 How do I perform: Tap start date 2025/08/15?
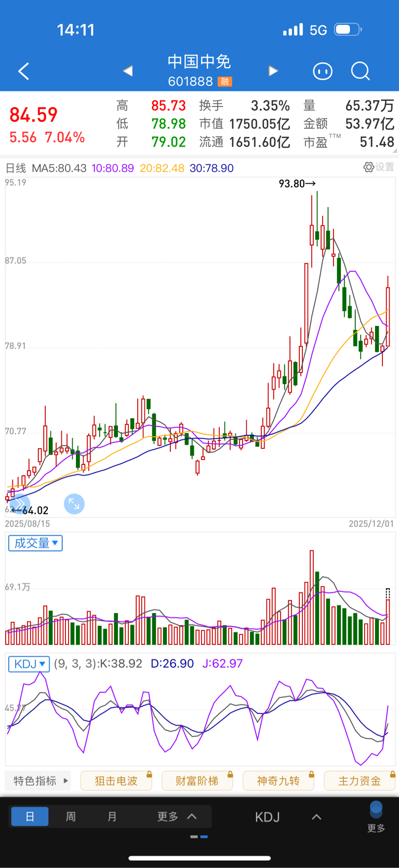point(28,524)
